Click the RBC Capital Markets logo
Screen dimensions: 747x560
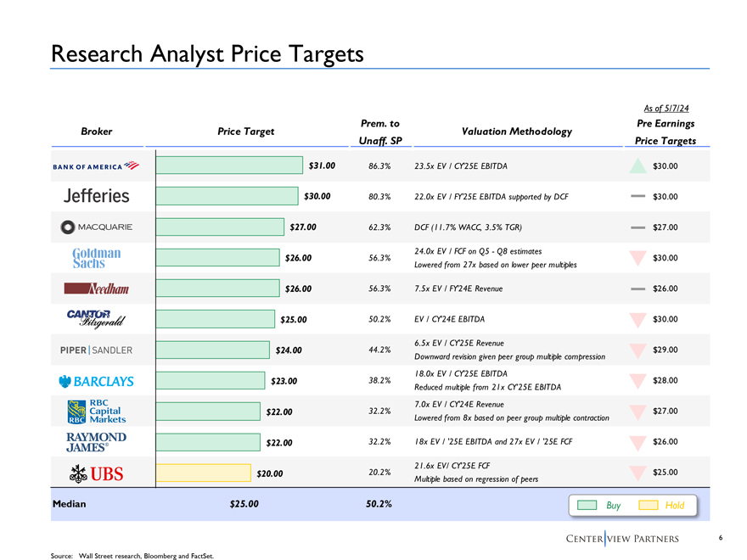96,411
